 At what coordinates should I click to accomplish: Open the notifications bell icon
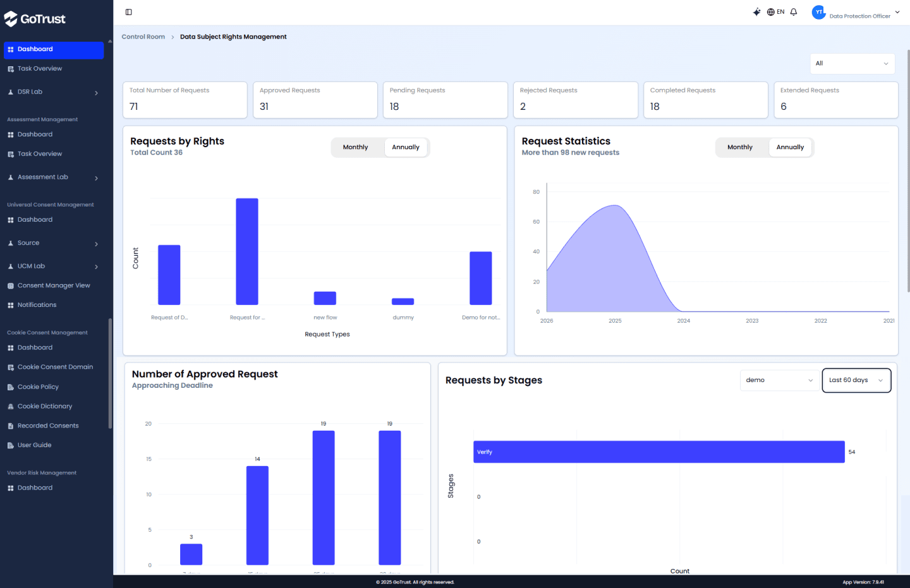point(794,12)
